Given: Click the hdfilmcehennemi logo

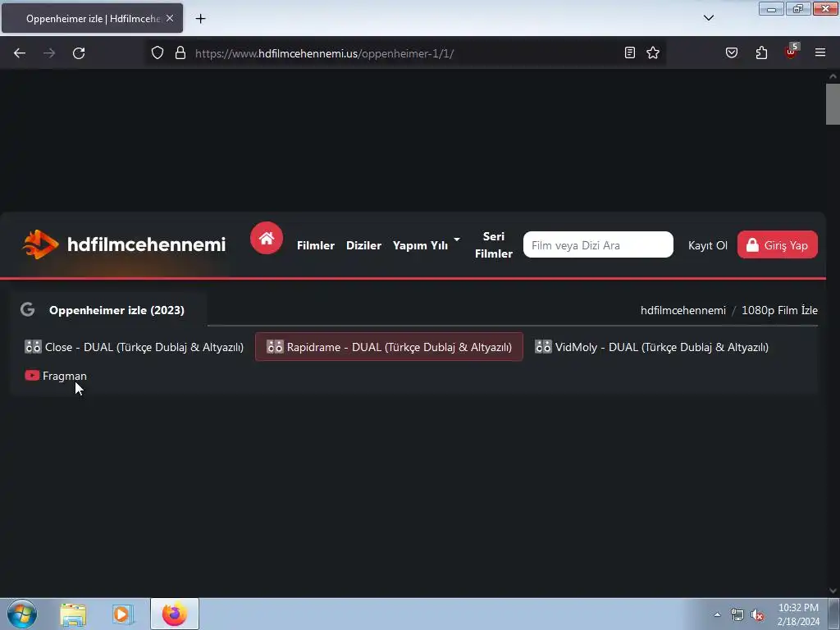Looking at the screenshot, I should tap(124, 244).
